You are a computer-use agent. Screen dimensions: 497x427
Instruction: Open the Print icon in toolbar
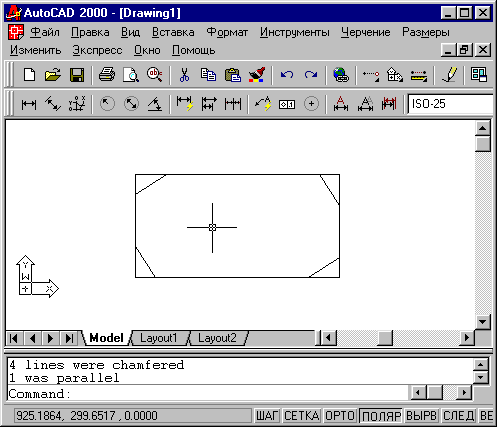(x=107, y=75)
